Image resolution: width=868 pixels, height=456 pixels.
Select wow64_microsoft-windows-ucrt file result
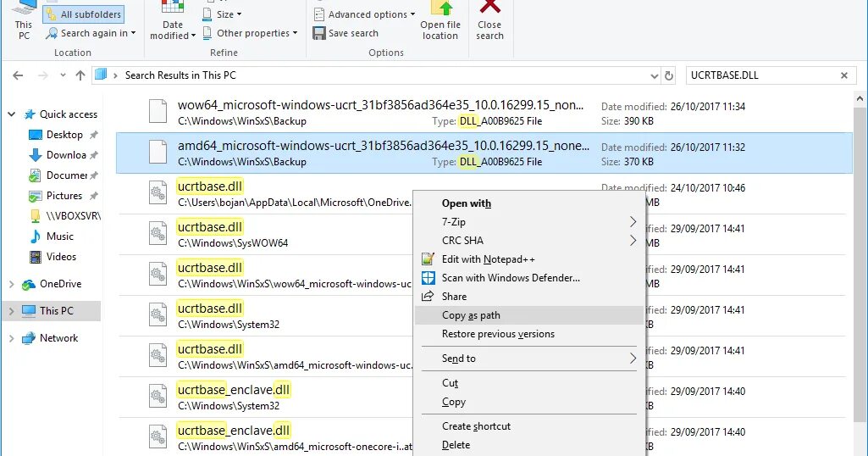[484, 113]
